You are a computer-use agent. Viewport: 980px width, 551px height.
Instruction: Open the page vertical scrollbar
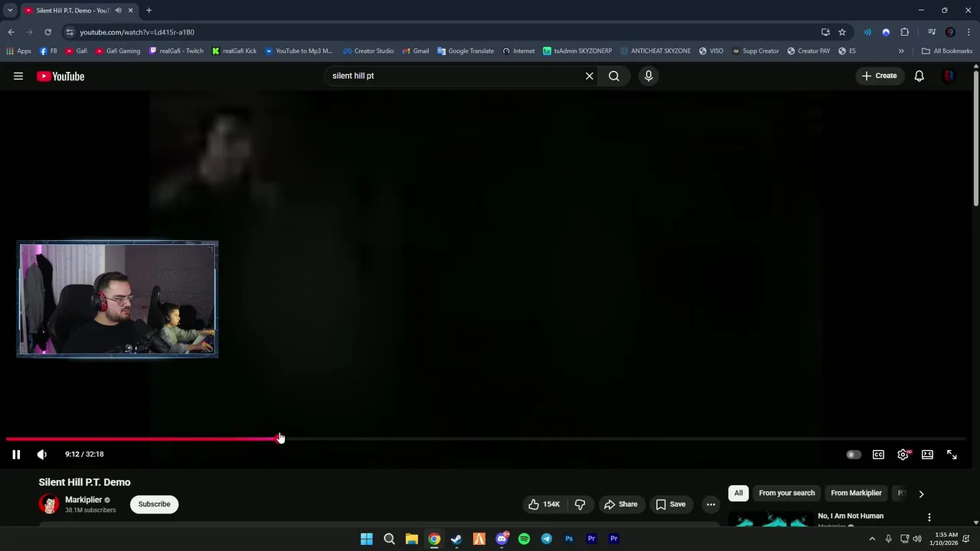(x=976, y=138)
